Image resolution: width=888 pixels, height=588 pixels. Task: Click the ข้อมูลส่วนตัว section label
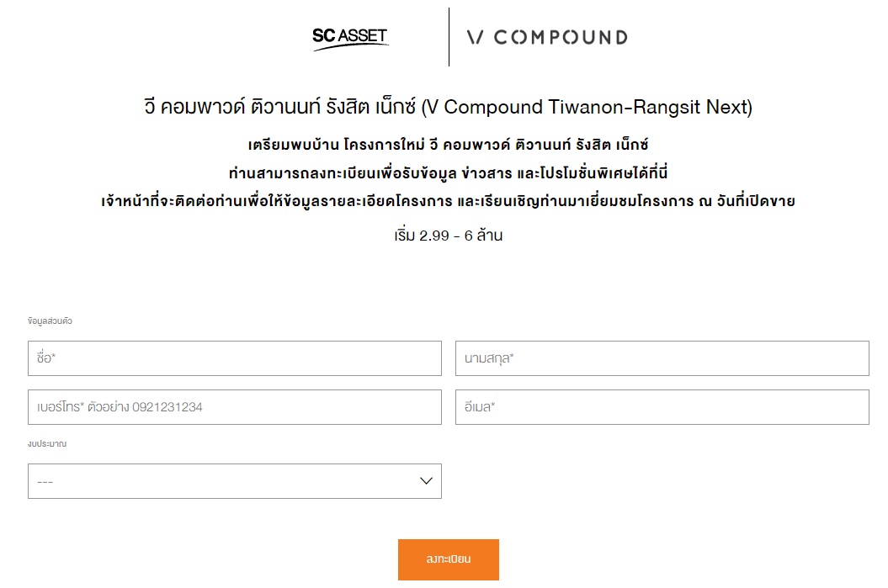[50, 321]
